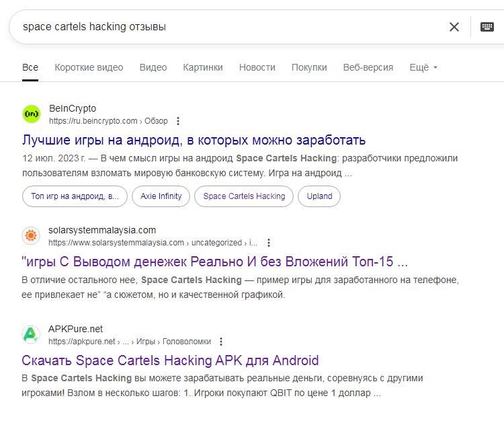Image resolution: width=504 pixels, height=427 pixels.
Task: Click the www.solarsystemmalaysia.com URL breadcrumb
Action: point(153,243)
